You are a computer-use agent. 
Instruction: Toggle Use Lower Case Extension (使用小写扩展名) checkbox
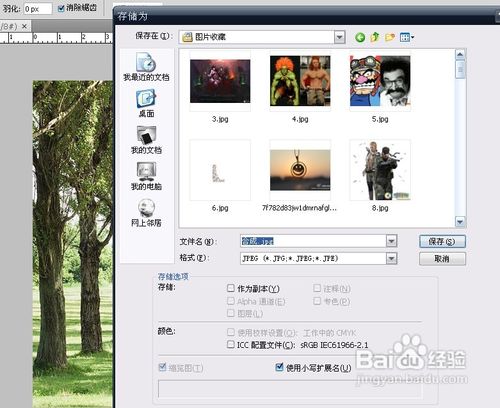click(x=279, y=367)
